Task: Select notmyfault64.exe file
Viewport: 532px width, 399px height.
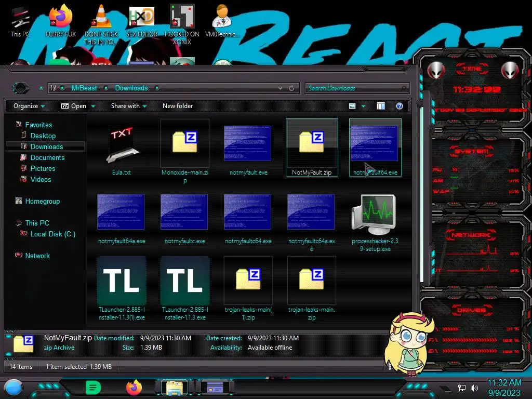Action: (375, 147)
